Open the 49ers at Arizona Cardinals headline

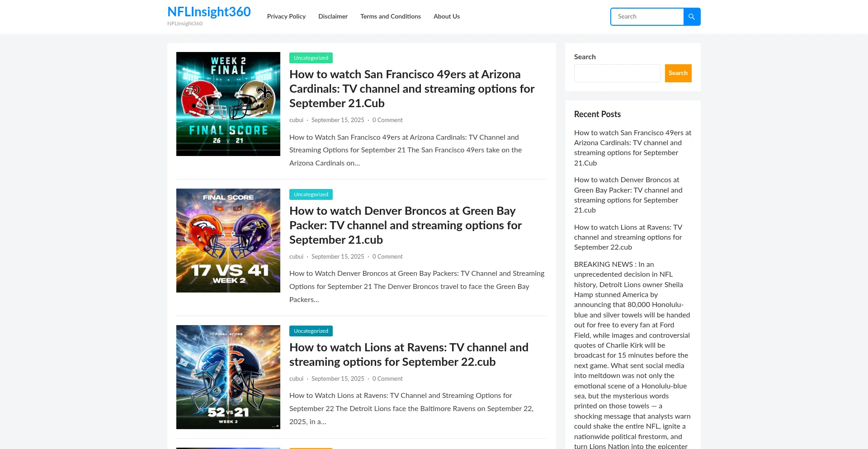[x=411, y=89]
